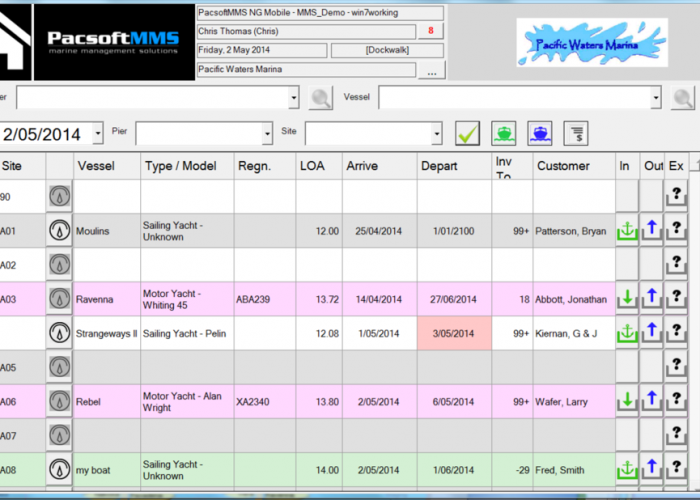Click the highlighted depart date 3/05/2014
The height and width of the screenshot is (500, 700).
(454, 333)
